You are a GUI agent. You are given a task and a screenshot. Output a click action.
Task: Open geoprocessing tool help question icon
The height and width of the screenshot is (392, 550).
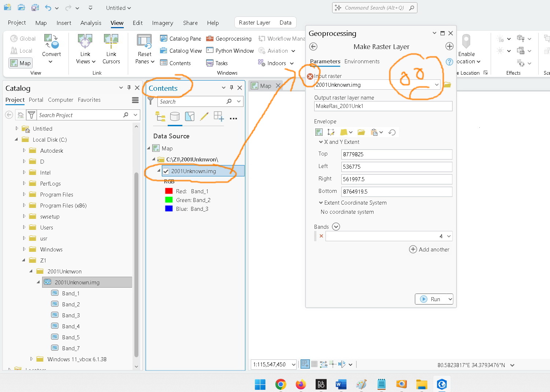(x=449, y=62)
